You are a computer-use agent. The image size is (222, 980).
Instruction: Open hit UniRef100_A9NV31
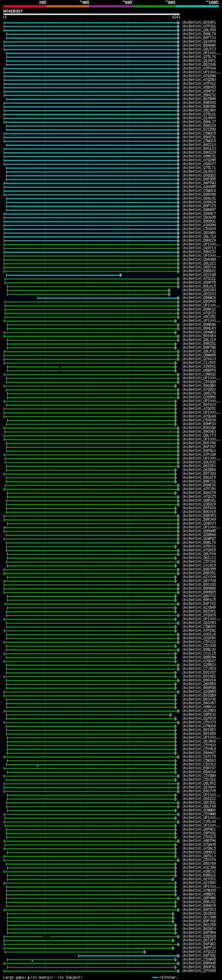(199, 156)
